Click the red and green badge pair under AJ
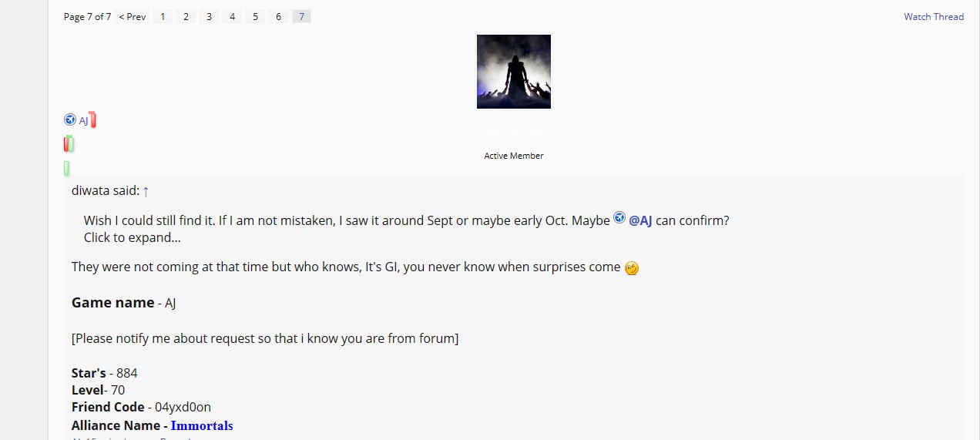This screenshot has height=440, width=980. 69,144
